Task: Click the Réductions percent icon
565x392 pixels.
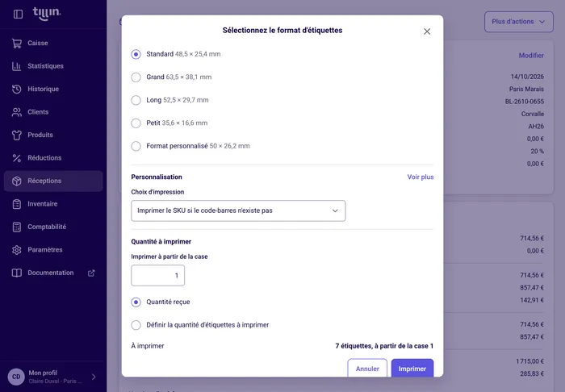Action: pos(17,158)
